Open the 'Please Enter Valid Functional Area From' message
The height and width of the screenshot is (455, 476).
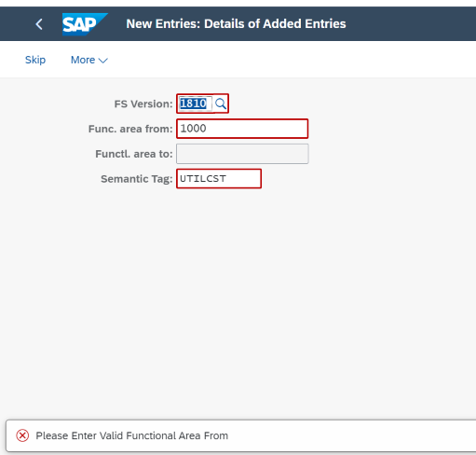click(132, 435)
